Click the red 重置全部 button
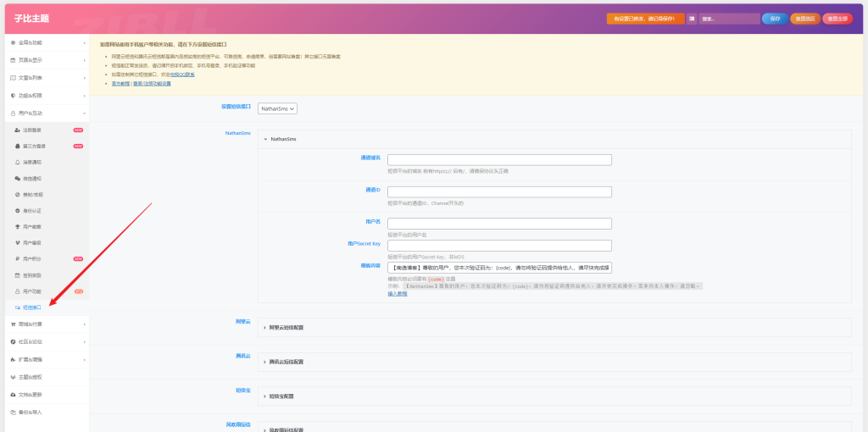 837,19
